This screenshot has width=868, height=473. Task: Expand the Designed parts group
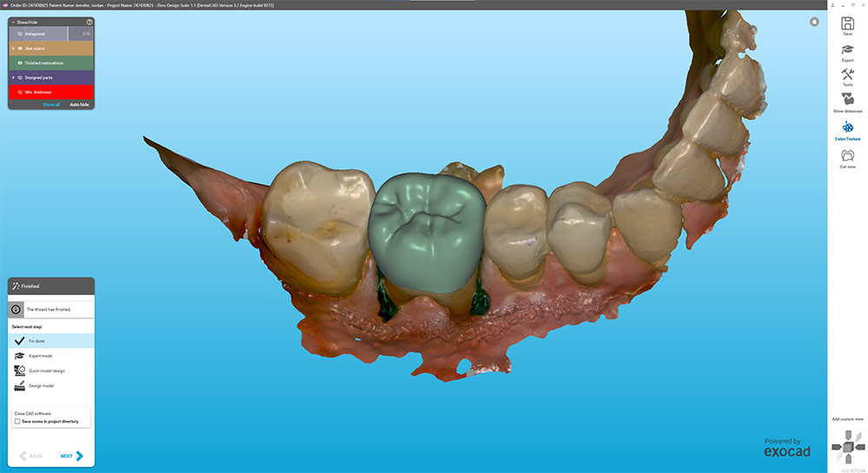[13, 77]
